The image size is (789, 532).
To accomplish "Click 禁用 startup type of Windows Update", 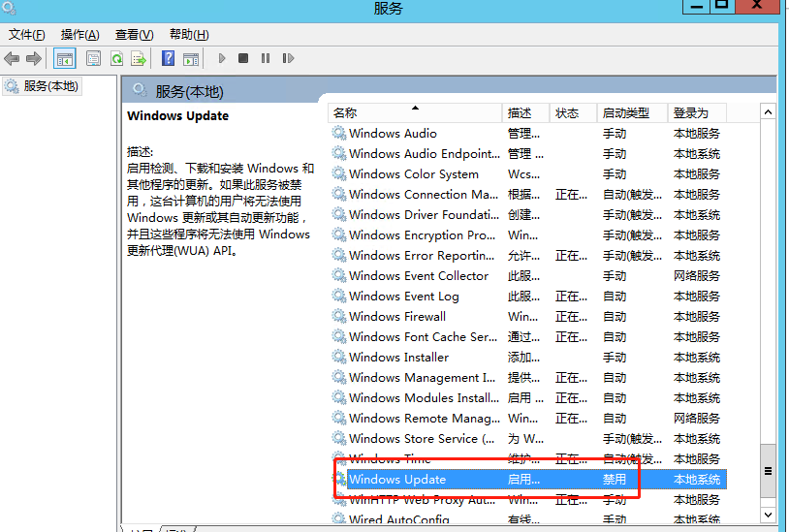I will click(615, 480).
